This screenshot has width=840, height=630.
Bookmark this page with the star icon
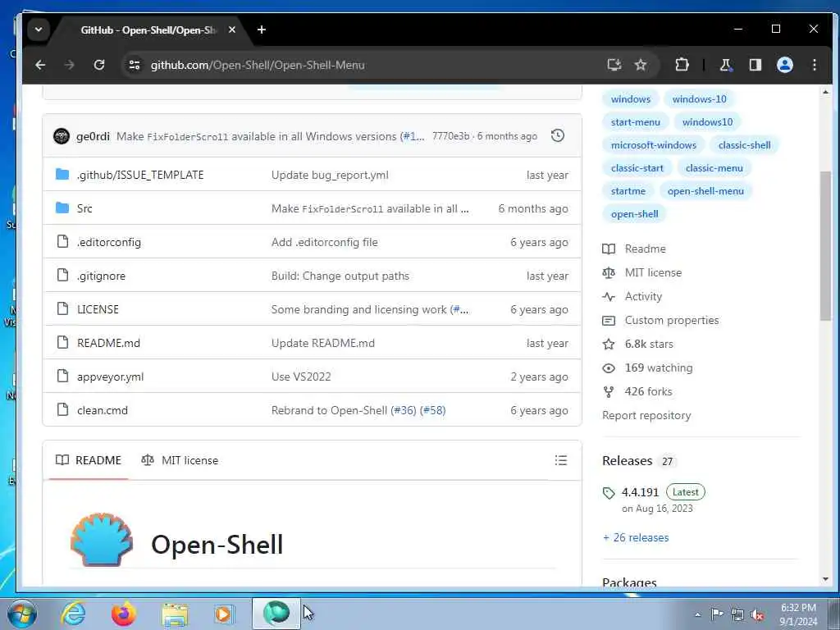pyautogui.click(x=641, y=65)
